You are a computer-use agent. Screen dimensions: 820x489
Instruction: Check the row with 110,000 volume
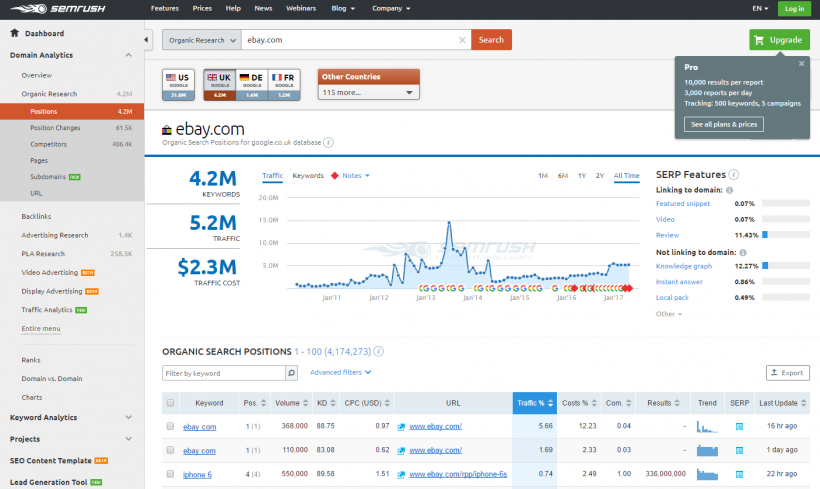pyautogui.click(x=170, y=450)
